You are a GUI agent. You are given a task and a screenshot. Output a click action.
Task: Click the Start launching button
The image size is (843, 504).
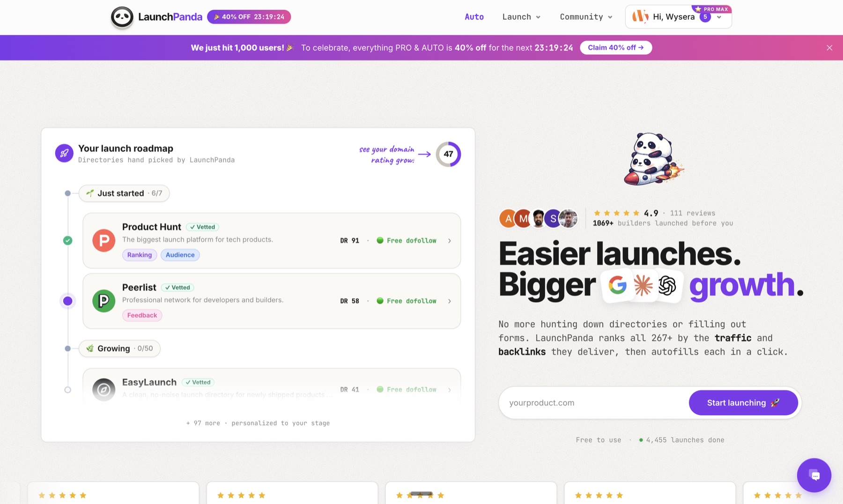[743, 403]
